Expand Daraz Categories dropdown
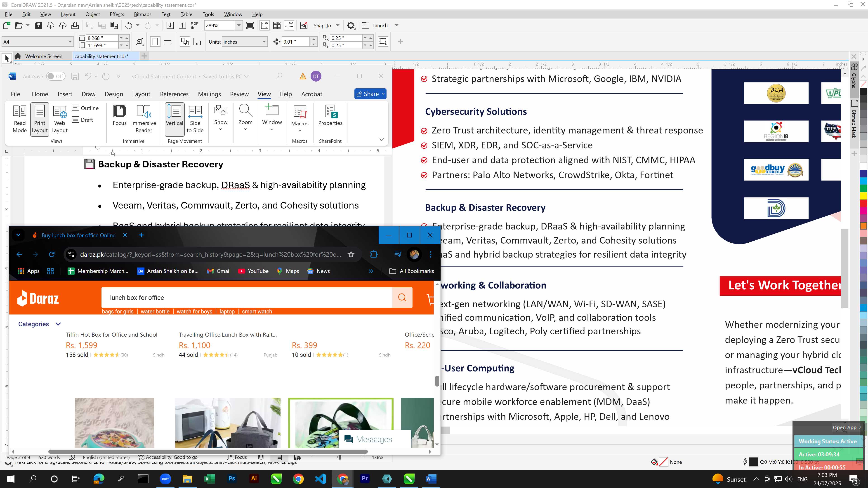Image resolution: width=868 pixels, height=488 pixels. (39, 324)
